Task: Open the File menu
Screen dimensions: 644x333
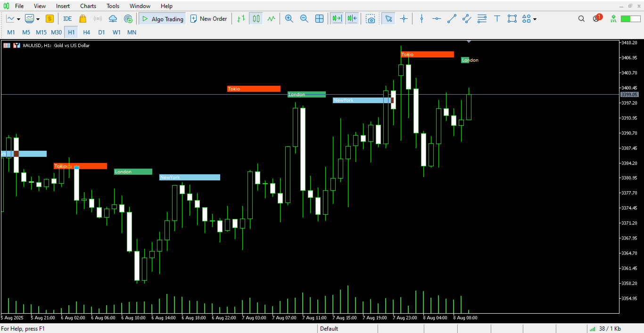Action: pyautogui.click(x=19, y=6)
